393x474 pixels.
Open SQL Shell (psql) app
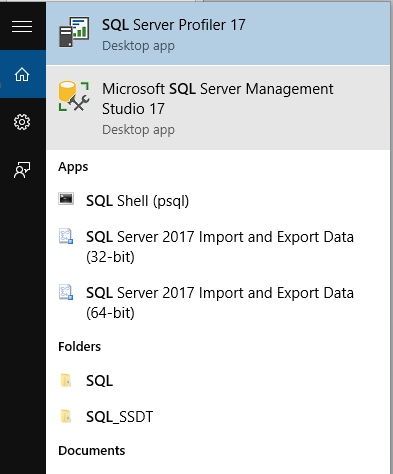218,201
